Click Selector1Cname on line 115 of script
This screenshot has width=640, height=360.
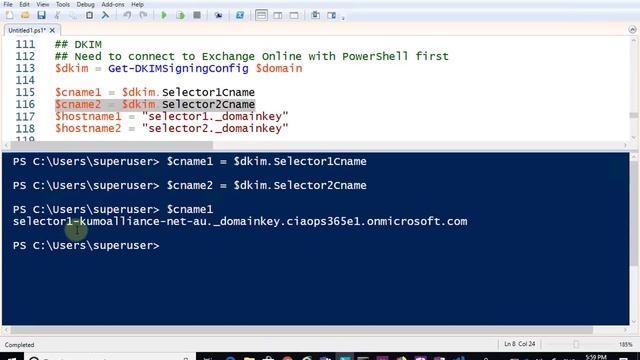click(208, 92)
